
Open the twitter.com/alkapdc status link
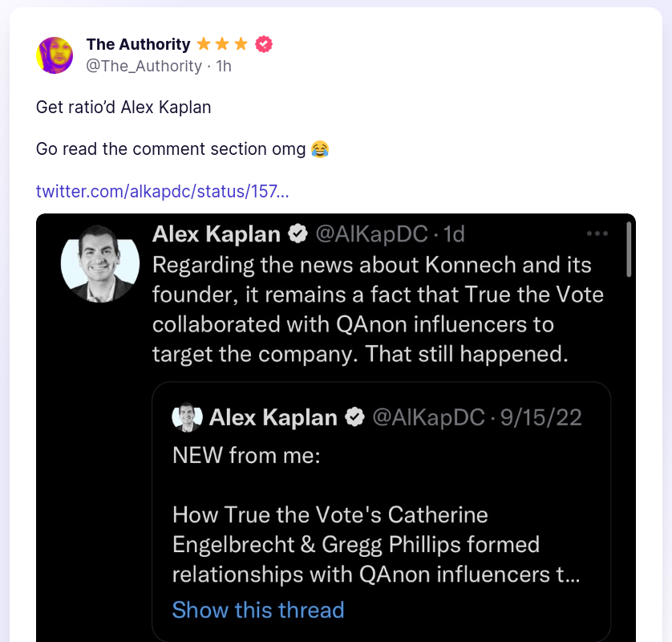162,191
